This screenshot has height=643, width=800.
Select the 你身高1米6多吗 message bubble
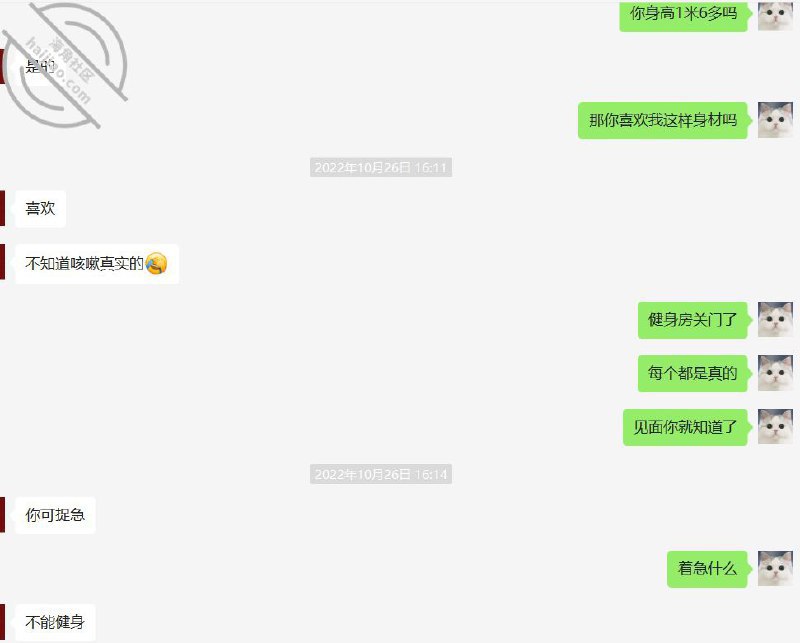tap(684, 16)
